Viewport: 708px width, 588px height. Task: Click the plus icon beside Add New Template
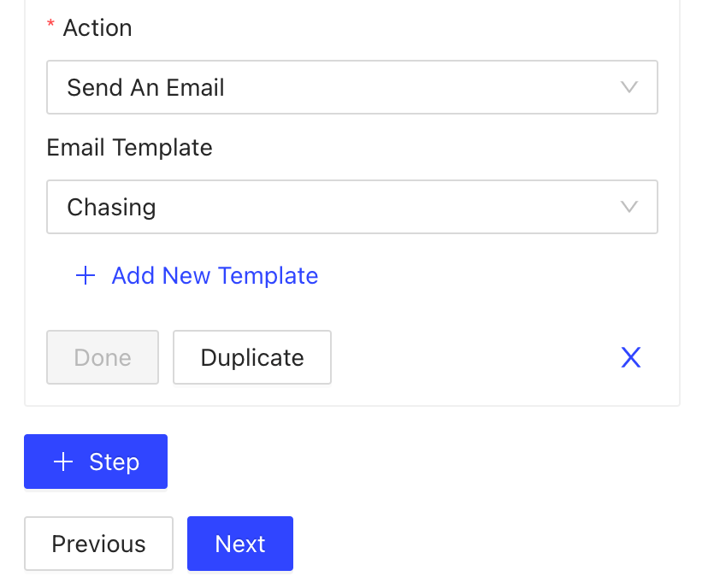pos(85,275)
